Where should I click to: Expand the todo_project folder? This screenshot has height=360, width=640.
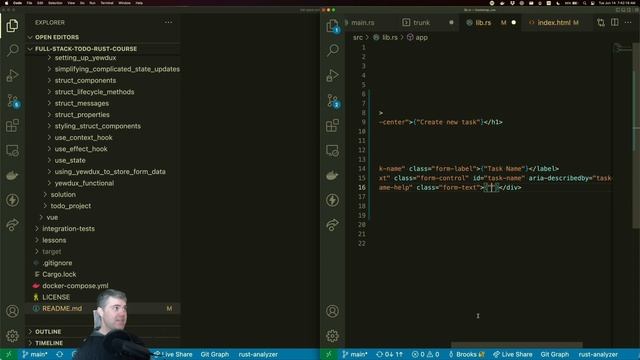pos(71,206)
